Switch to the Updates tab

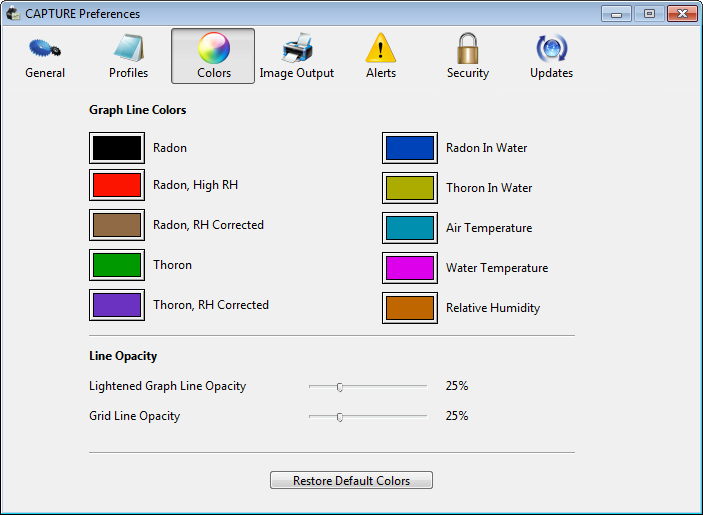pos(551,56)
